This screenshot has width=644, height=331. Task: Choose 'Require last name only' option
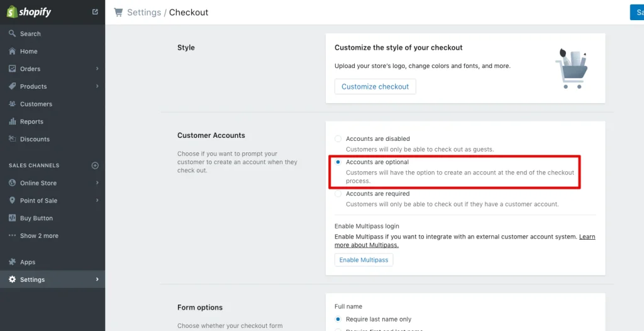tap(338, 319)
